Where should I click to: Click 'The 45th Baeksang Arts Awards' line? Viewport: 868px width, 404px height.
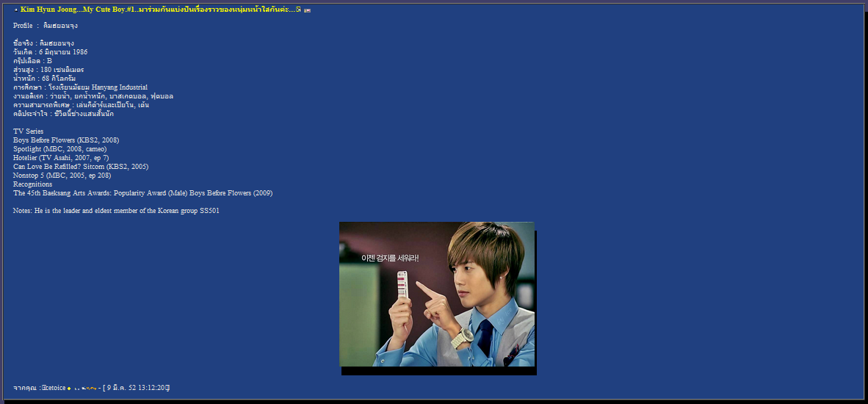tap(142, 193)
